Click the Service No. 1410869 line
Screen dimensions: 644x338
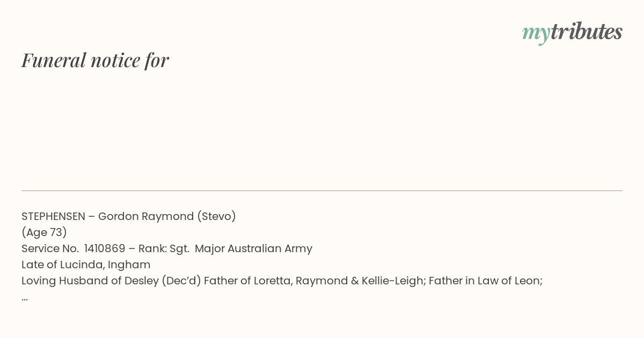pyautogui.click(x=167, y=248)
